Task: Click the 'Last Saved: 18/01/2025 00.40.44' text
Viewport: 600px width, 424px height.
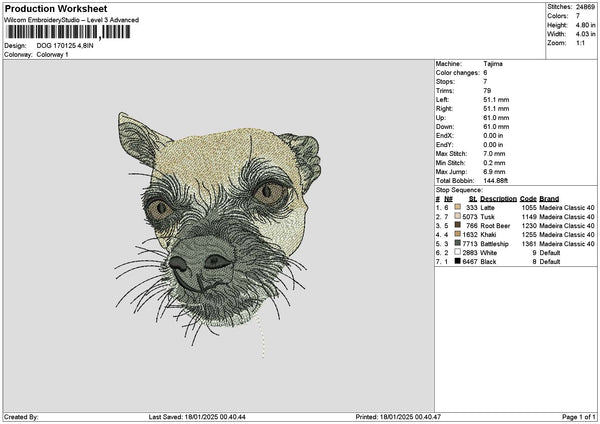Action: point(197,417)
